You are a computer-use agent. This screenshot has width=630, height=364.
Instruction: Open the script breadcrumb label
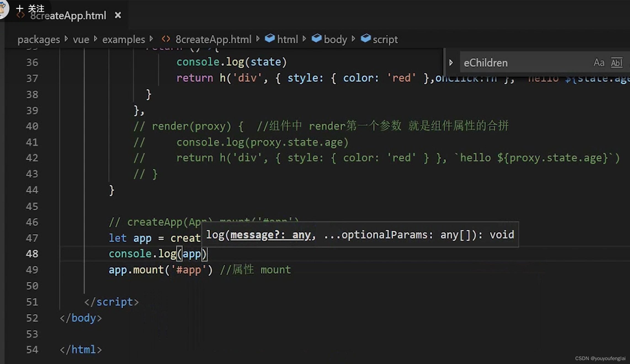click(x=385, y=39)
